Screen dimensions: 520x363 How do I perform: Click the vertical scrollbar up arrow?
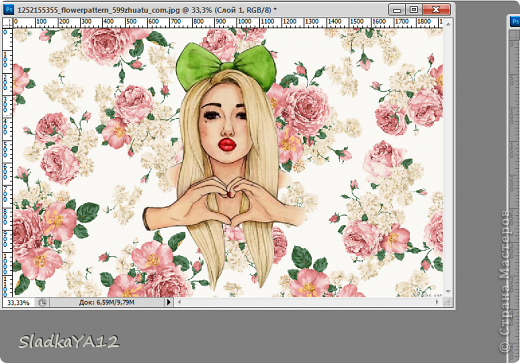[x=448, y=24]
